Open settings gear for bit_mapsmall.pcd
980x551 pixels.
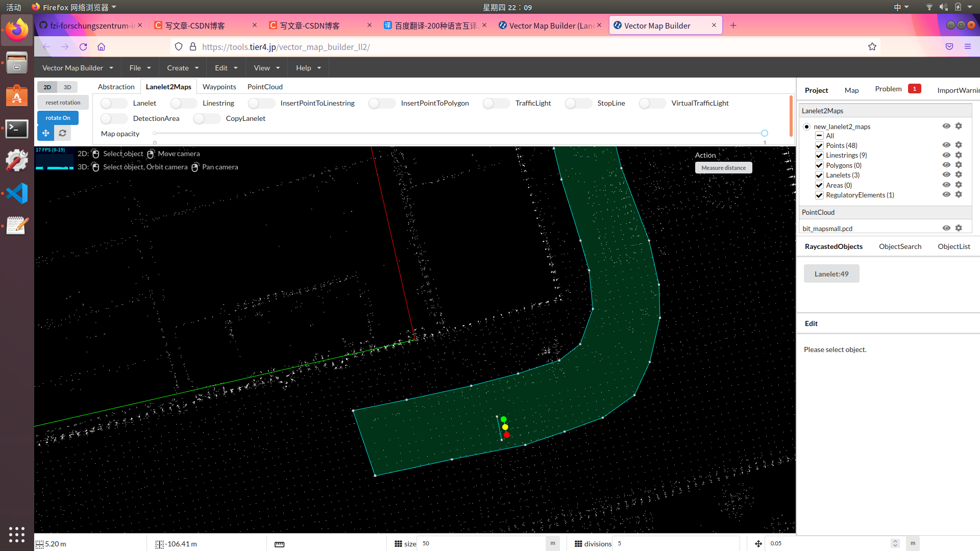coord(959,228)
